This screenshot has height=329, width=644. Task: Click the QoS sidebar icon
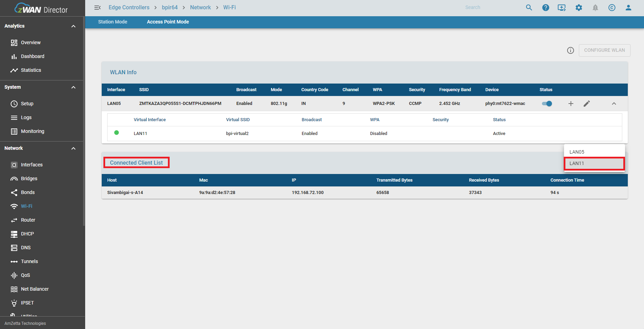(14, 275)
